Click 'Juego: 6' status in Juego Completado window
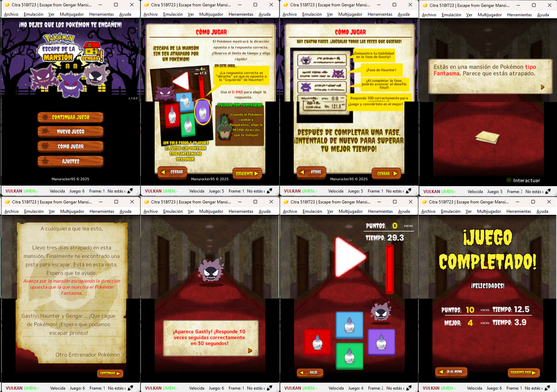 click(x=494, y=388)
